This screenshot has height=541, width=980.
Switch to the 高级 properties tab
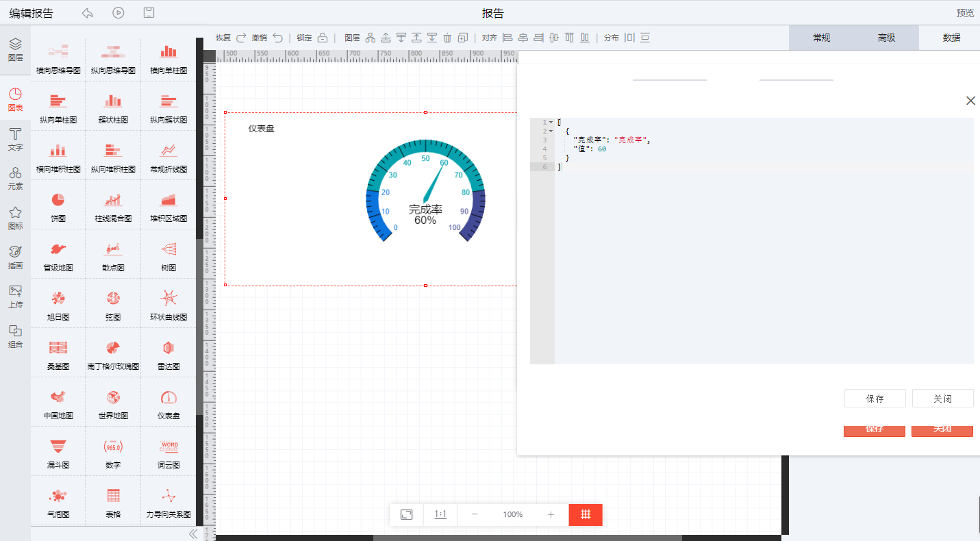pos(886,38)
